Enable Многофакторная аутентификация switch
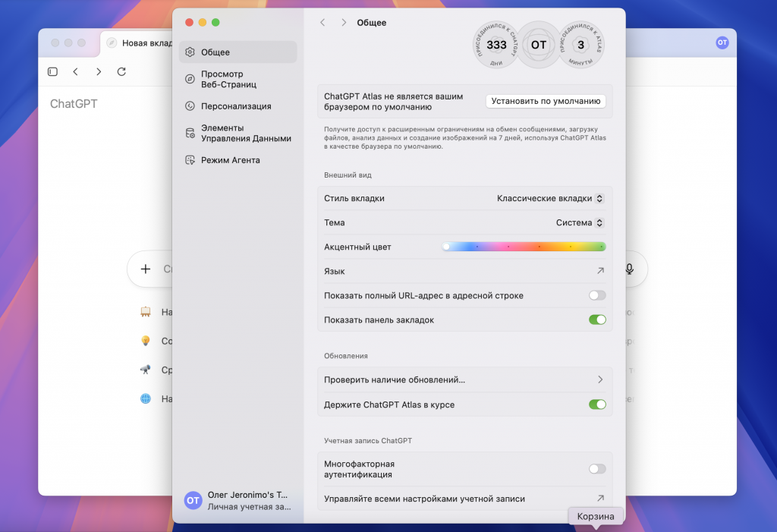 (597, 469)
